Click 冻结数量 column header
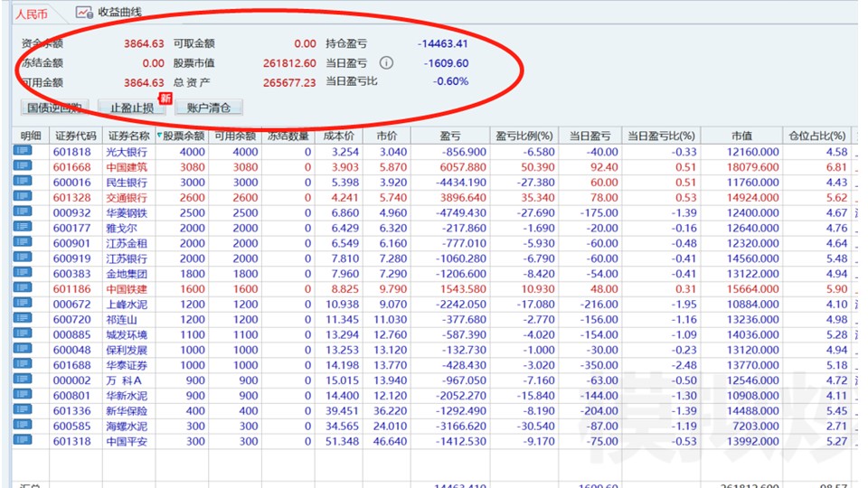868x488 pixels. [288, 136]
